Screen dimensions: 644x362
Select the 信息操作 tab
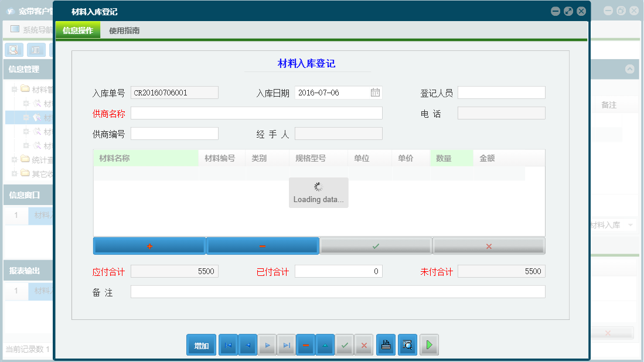tap(77, 30)
